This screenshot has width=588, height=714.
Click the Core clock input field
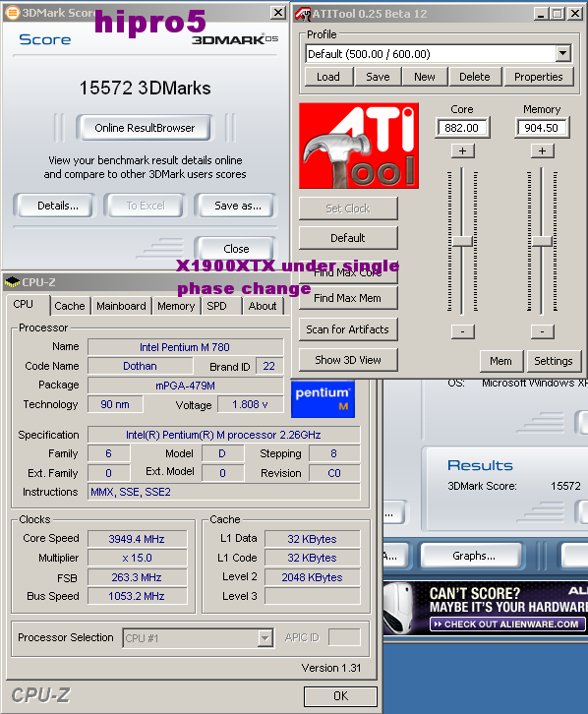(x=462, y=128)
